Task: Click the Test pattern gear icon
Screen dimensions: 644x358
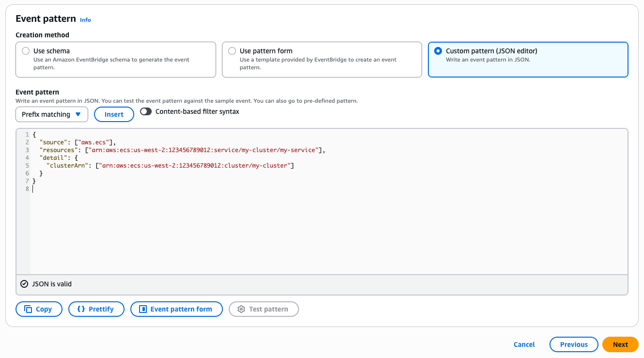Action: point(241,309)
